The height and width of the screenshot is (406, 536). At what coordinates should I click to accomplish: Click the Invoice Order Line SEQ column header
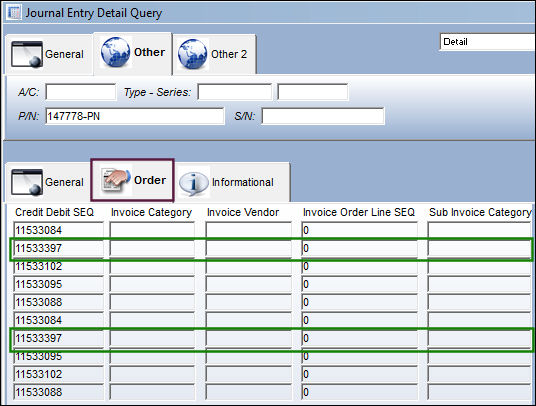pyautogui.click(x=359, y=212)
